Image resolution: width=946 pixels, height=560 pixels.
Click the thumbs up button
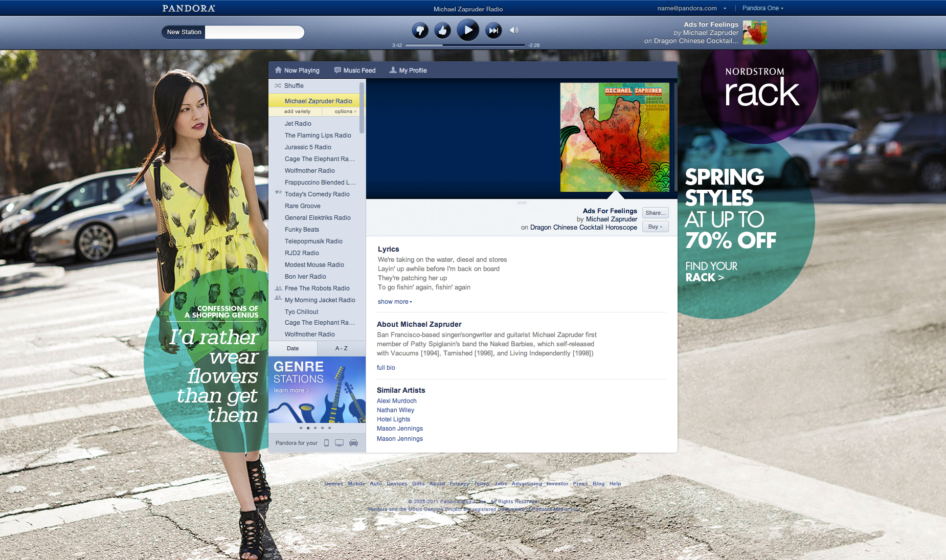(x=443, y=31)
